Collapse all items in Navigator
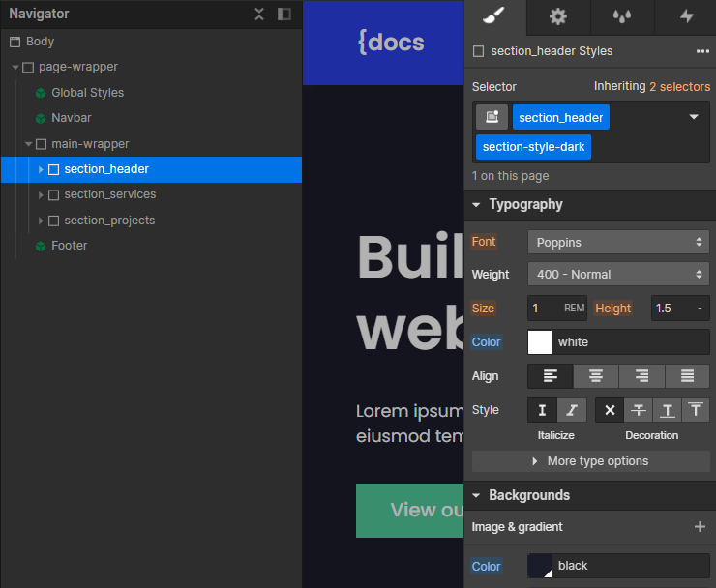Viewport: 716px width, 588px height. (259, 15)
